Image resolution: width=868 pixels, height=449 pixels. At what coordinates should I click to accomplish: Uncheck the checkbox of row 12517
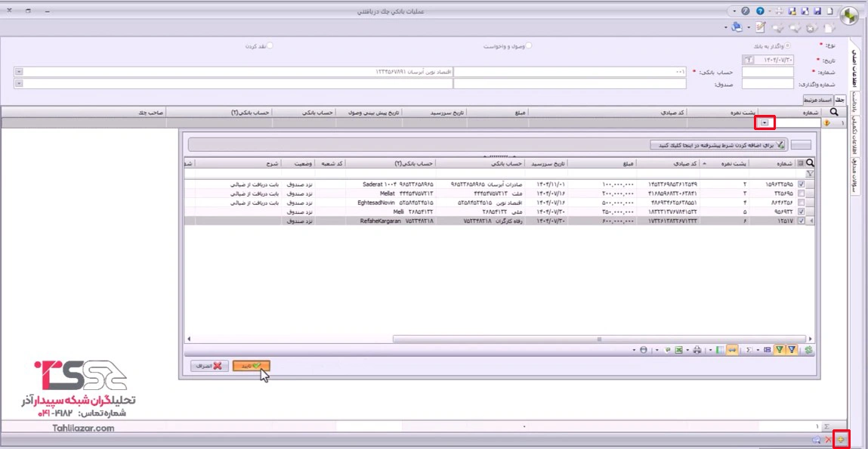802,221
